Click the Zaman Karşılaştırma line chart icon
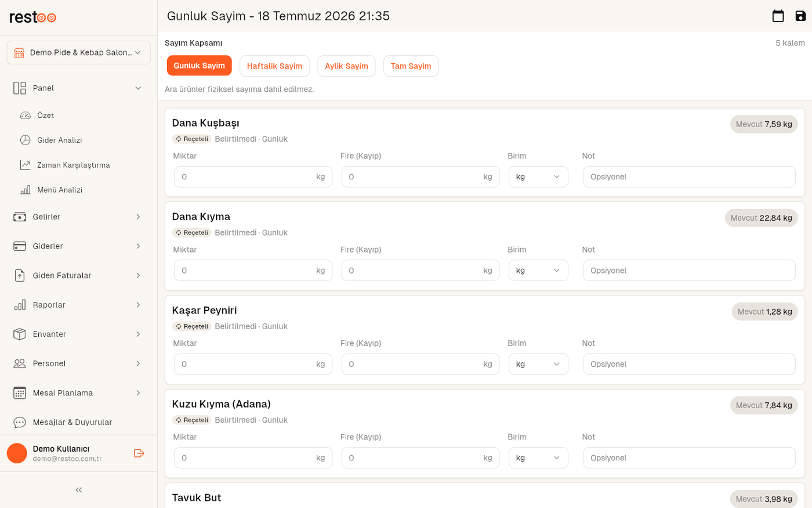The width and height of the screenshot is (812, 508). (x=26, y=165)
